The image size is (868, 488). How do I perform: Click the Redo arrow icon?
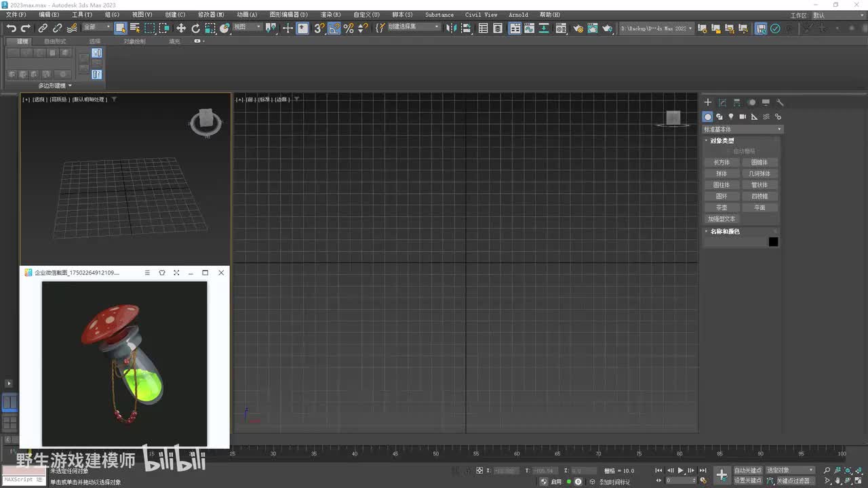tap(26, 28)
